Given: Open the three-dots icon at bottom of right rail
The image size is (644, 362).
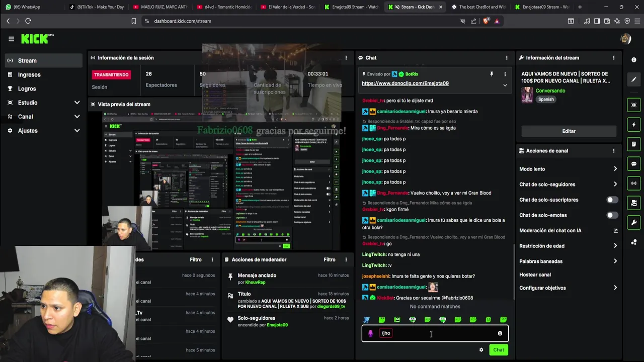Looking at the screenshot, I should [x=634, y=242].
